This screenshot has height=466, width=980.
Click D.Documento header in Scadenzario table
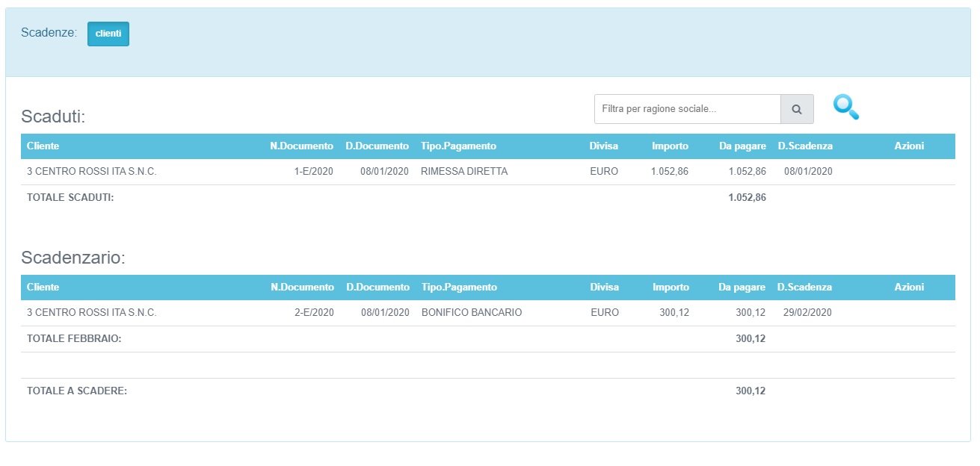[x=377, y=288]
